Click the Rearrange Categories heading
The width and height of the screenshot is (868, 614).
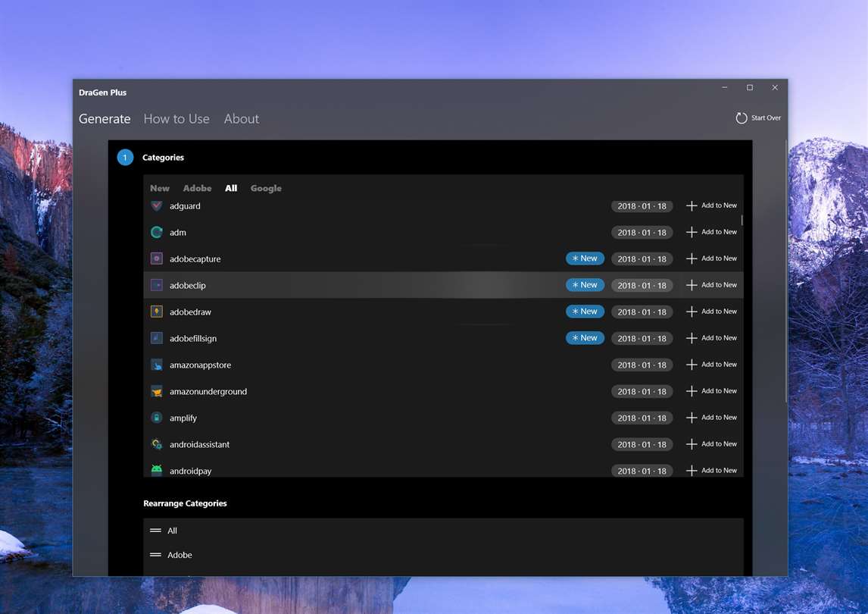pos(185,503)
